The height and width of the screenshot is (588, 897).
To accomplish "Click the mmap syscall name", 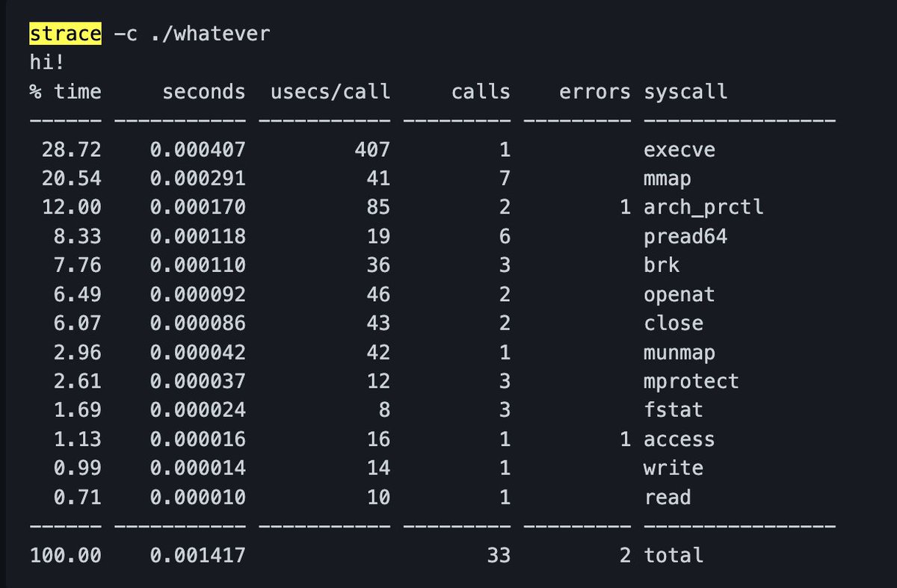I will (x=667, y=179).
